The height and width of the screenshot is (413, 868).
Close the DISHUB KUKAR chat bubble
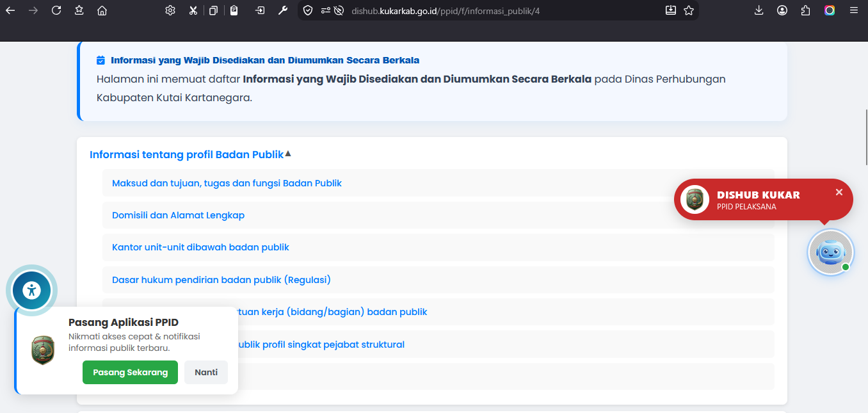click(x=839, y=192)
